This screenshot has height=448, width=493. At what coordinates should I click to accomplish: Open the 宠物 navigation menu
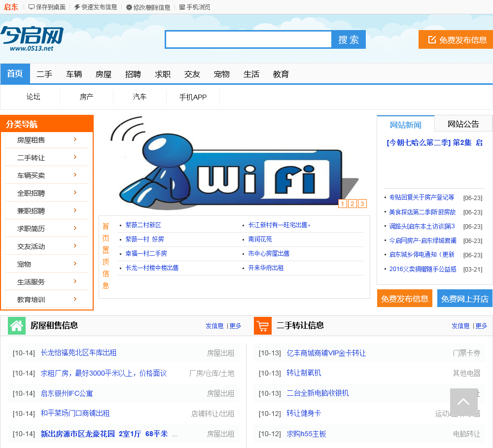(222, 74)
